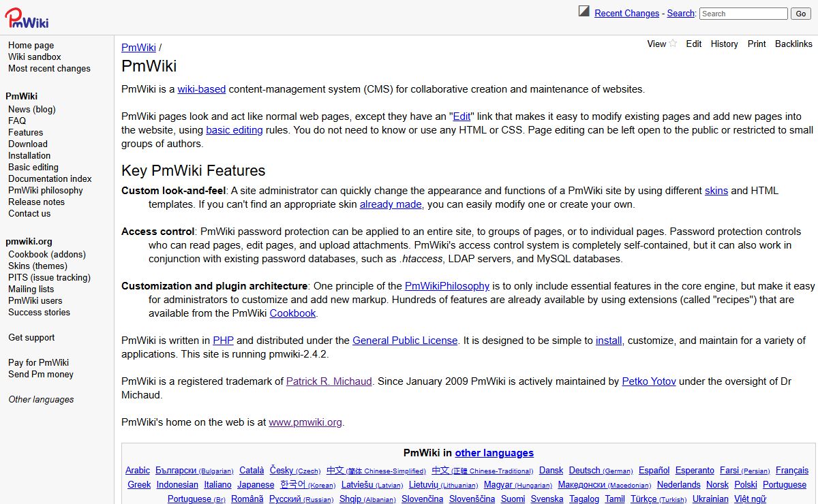The height and width of the screenshot is (504, 818).
Task: Open Send Pm money sidebar link
Action: pos(41,375)
